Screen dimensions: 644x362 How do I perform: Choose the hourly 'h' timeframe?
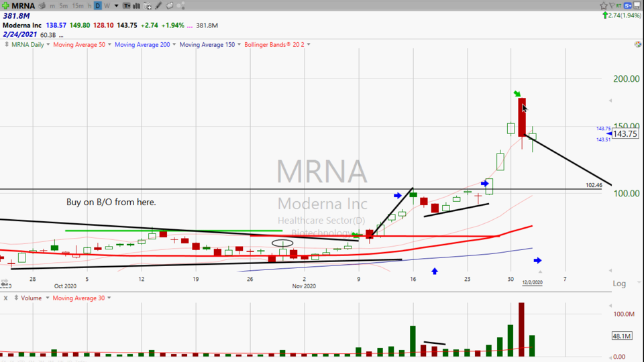click(89, 6)
